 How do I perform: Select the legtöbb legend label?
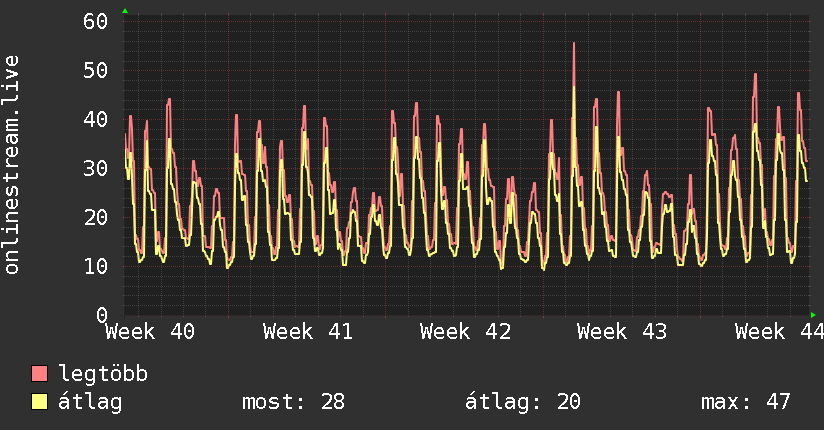click(103, 374)
